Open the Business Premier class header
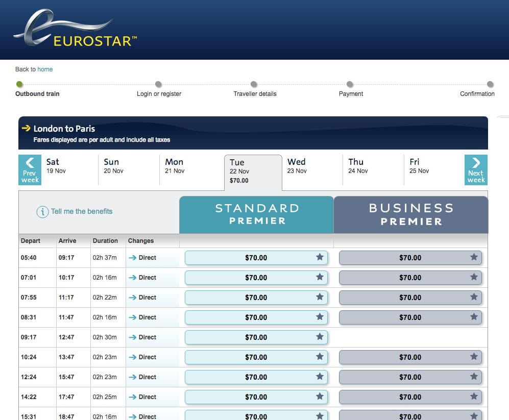The height and width of the screenshot is (420, 509). (411, 214)
